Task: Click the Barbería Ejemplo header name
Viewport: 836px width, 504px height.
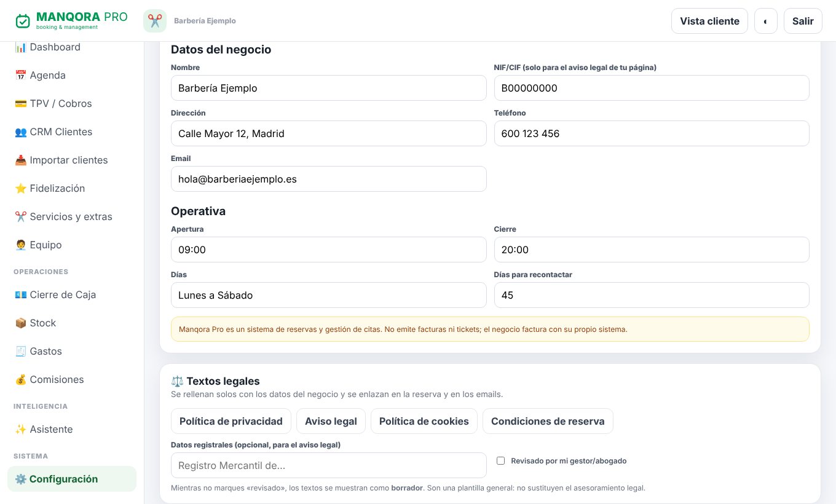Action: click(205, 21)
